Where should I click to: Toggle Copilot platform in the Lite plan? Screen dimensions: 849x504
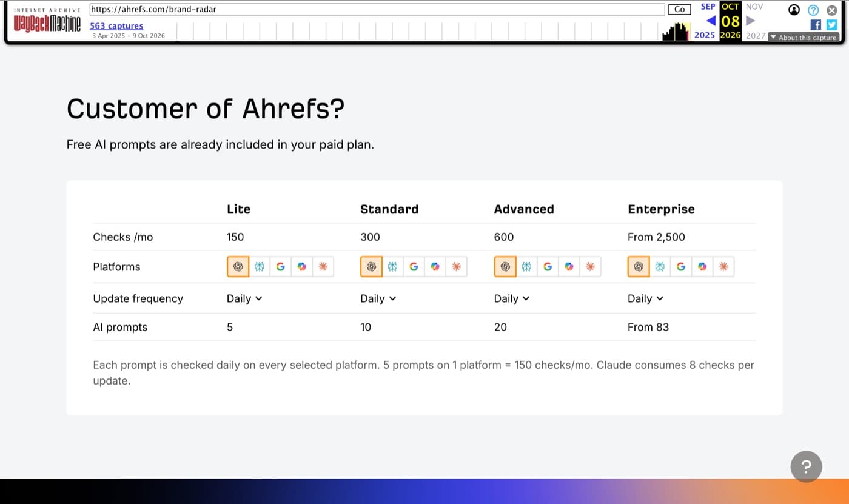[301, 266]
